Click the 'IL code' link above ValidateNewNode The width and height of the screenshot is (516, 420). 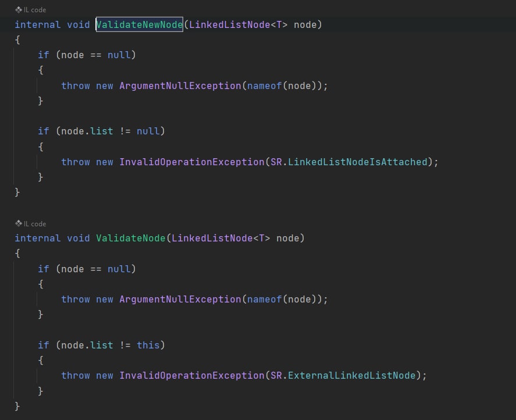coord(35,10)
